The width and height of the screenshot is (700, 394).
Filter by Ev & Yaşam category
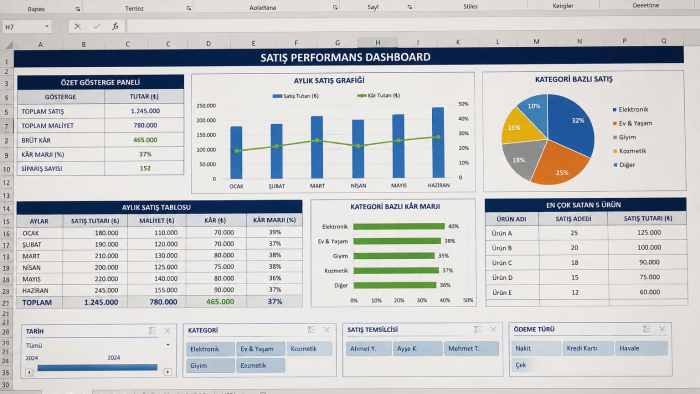coord(261,348)
